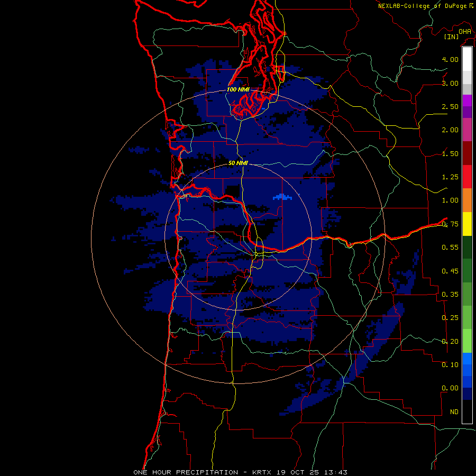
Task: Click the "0.45" legend value
Action: point(450,271)
